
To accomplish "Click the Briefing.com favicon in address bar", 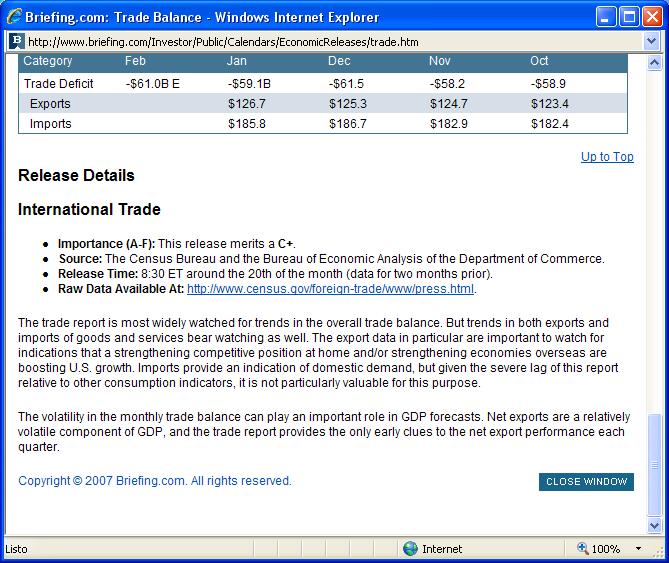I will (x=16, y=41).
